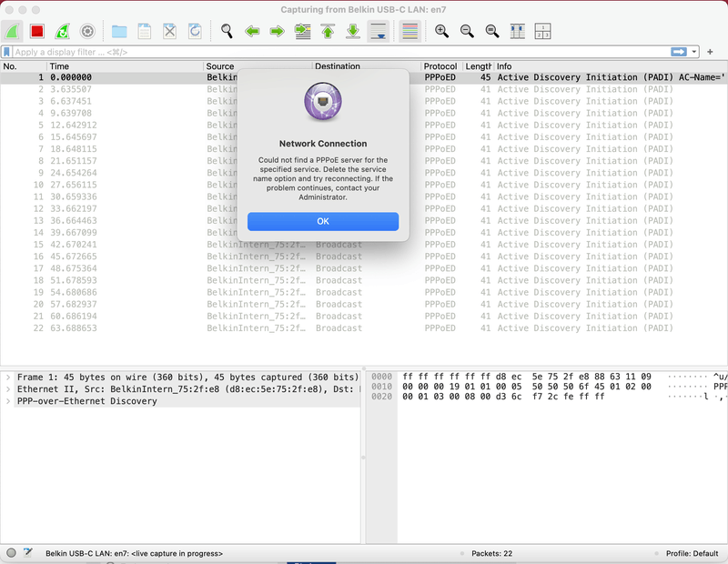
Task: Select packet 5 at time 12.642912
Action: coord(364,126)
